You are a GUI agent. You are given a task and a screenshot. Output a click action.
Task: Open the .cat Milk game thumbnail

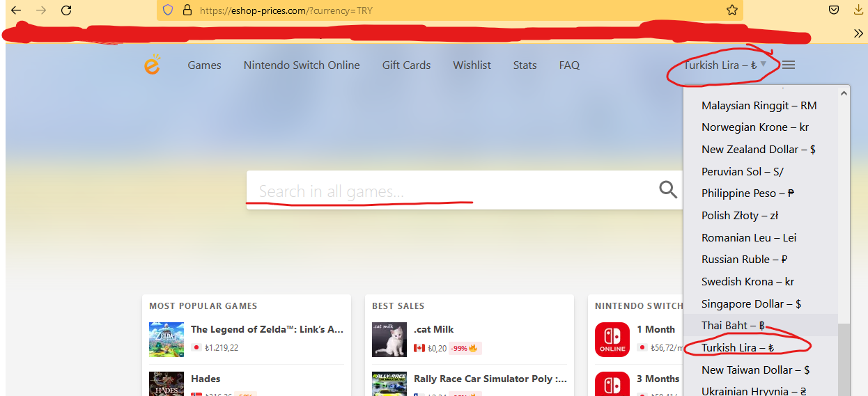[389, 339]
